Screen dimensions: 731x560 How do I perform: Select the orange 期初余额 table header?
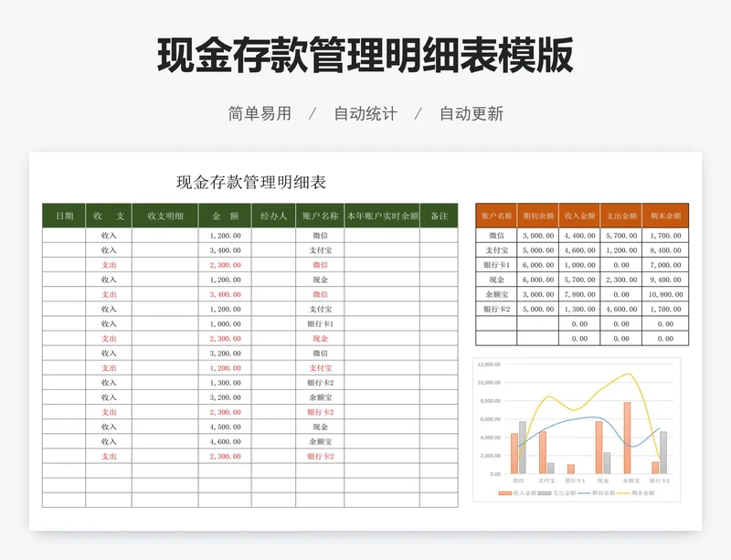pyautogui.click(x=538, y=216)
